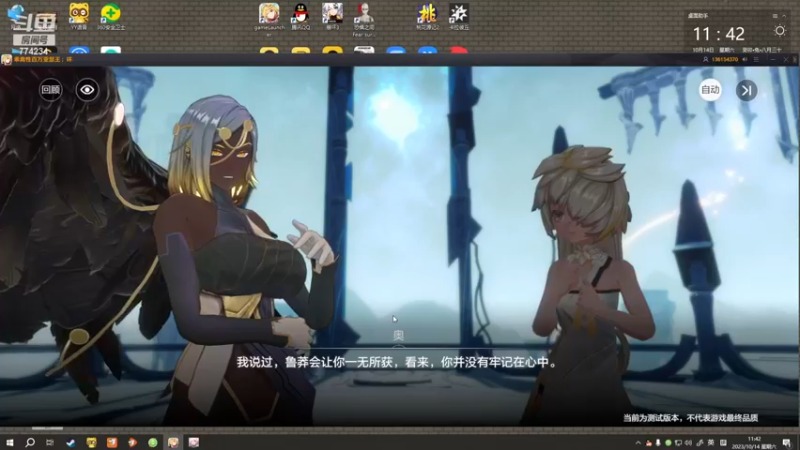Click the user profile icon in game title bar
Image resolution: width=800 pixels, height=450 pixels.
[x=706, y=60]
